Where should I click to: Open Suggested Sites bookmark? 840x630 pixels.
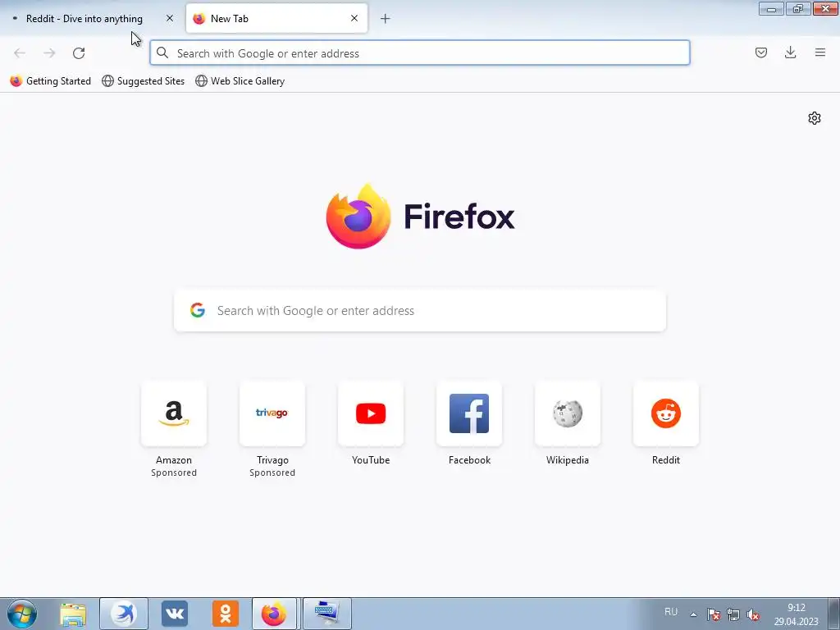pyautogui.click(x=143, y=81)
